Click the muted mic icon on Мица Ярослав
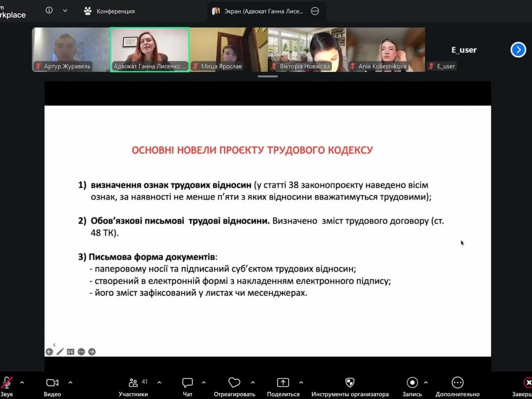Screen dimensions: 532x399 (x=195, y=66)
